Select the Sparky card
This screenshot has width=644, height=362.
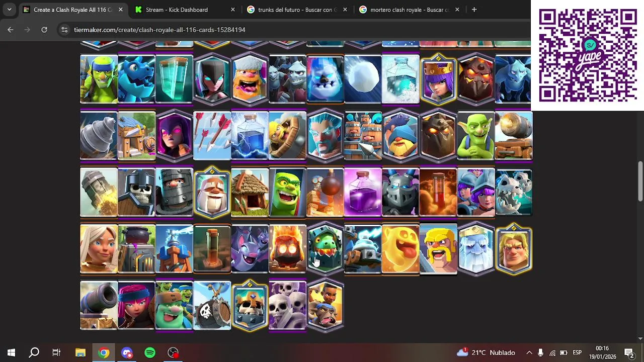click(363, 249)
